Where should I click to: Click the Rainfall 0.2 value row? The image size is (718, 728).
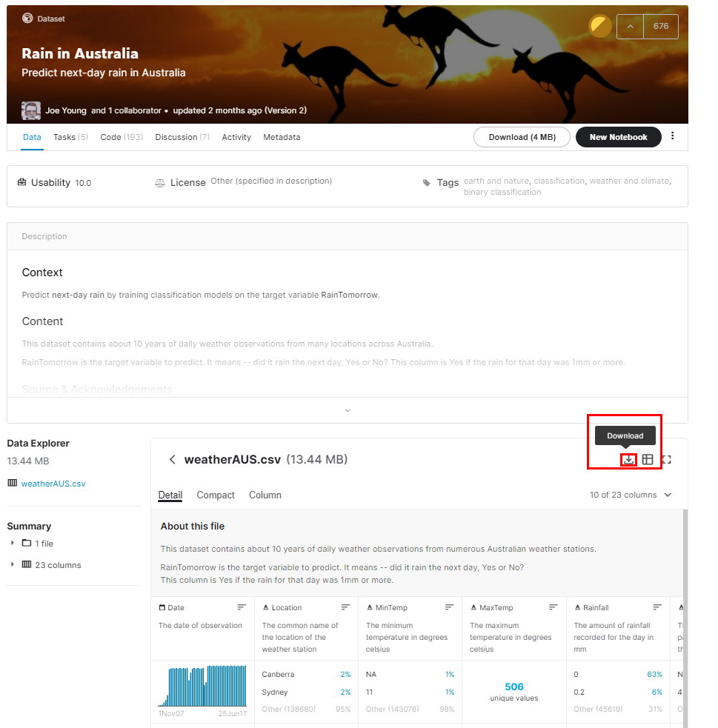click(x=618, y=692)
